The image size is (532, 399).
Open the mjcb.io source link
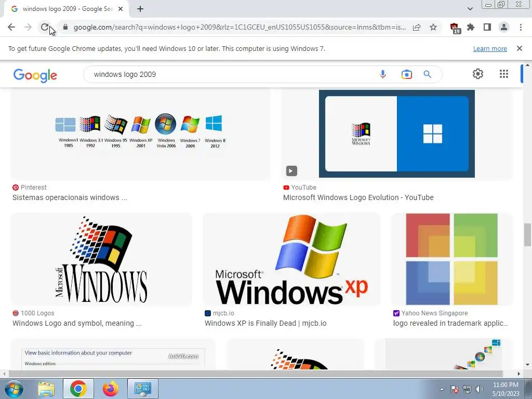click(x=219, y=313)
